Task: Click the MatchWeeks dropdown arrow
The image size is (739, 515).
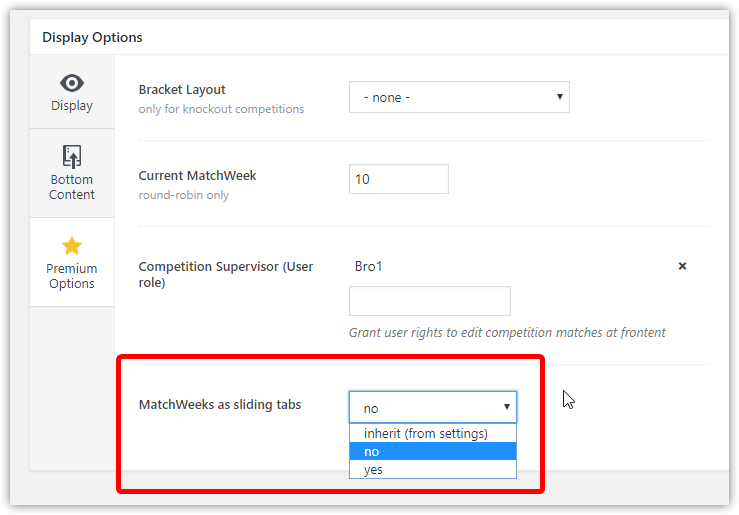Action: tap(507, 407)
